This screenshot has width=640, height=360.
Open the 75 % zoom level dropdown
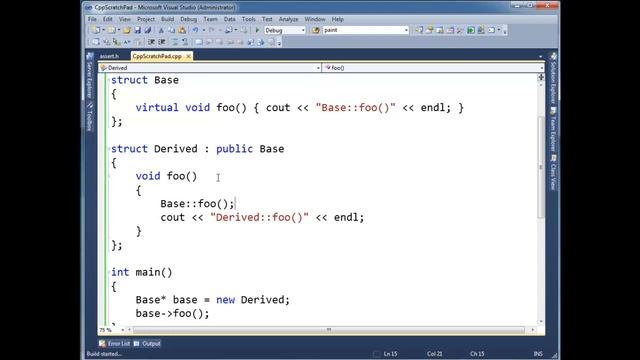123,330
